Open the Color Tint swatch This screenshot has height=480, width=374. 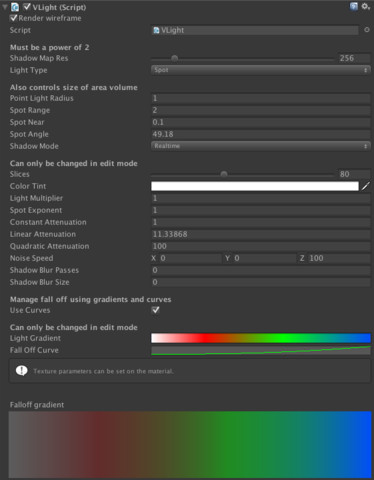point(255,186)
